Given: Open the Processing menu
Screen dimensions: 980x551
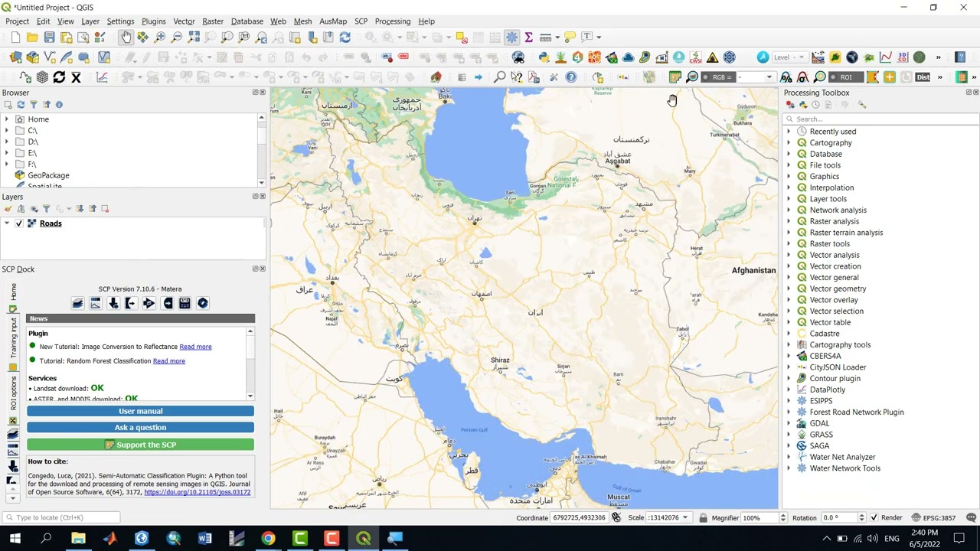Looking at the screenshot, I should click(x=392, y=21).
